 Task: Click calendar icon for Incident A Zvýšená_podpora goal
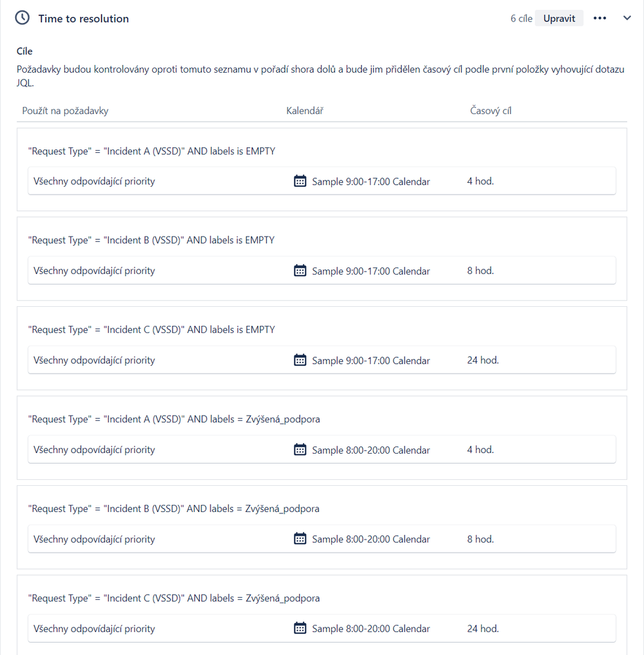(300, 450)
